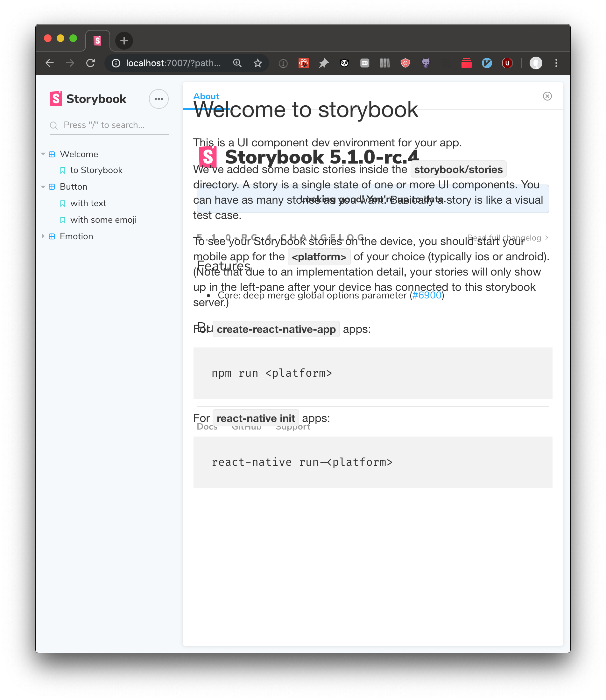Reload the localhost page
Screen dimensions: 606x700
tap(90, 63)
